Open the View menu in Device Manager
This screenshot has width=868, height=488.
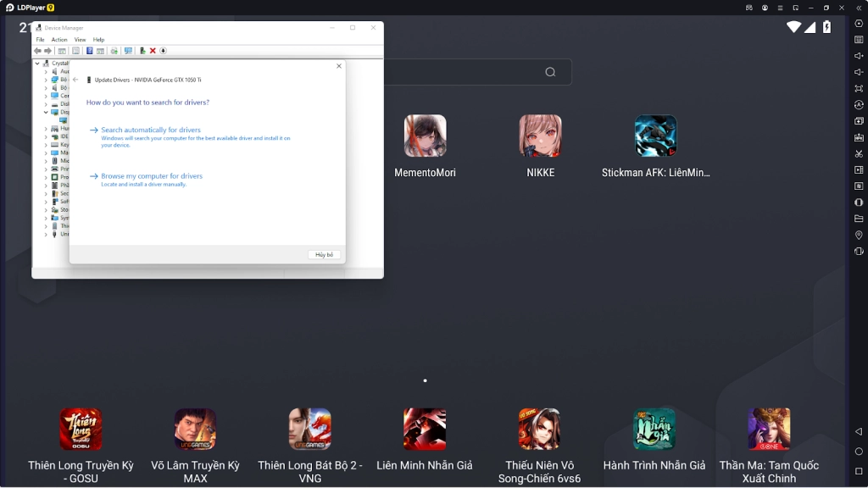[x=80, y=40]
